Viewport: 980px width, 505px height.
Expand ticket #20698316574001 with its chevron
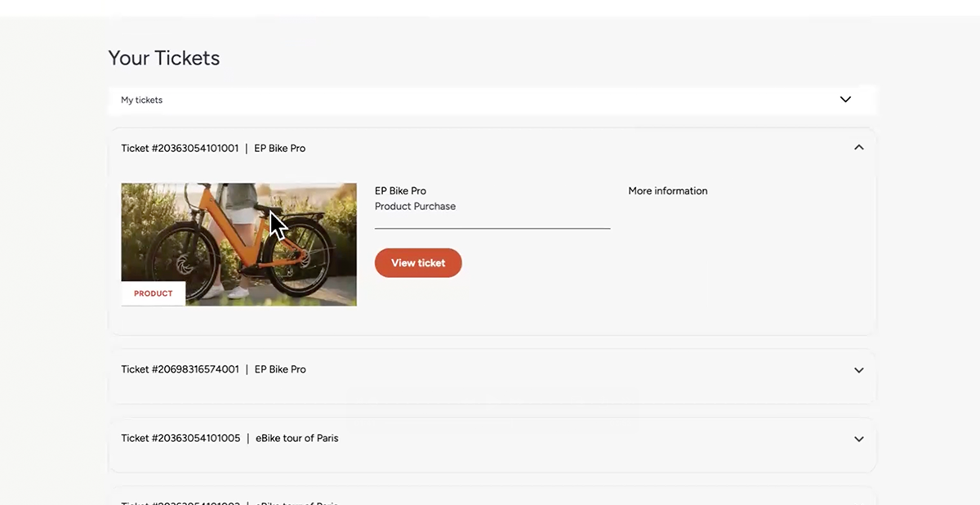click(858, 370)
